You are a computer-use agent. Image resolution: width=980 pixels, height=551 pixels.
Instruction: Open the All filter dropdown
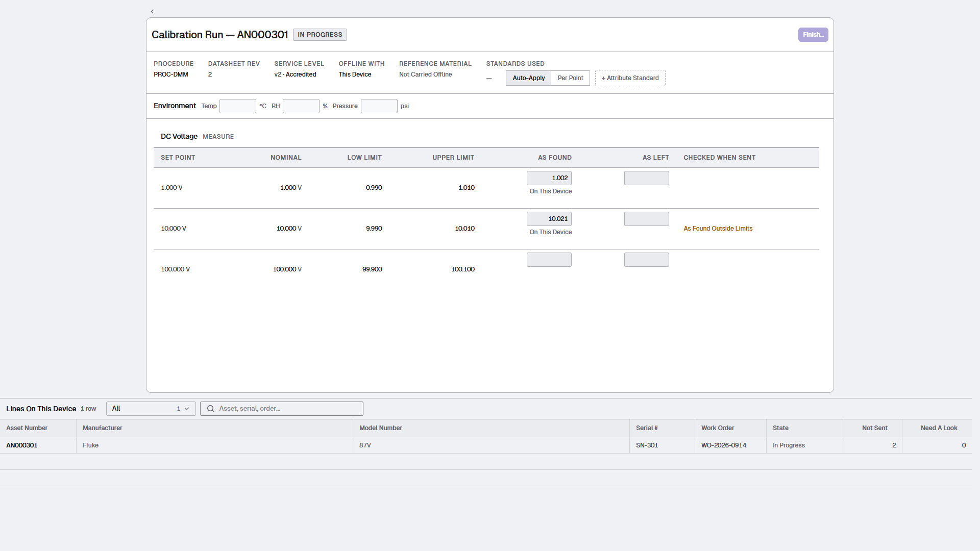pos(151,409)
